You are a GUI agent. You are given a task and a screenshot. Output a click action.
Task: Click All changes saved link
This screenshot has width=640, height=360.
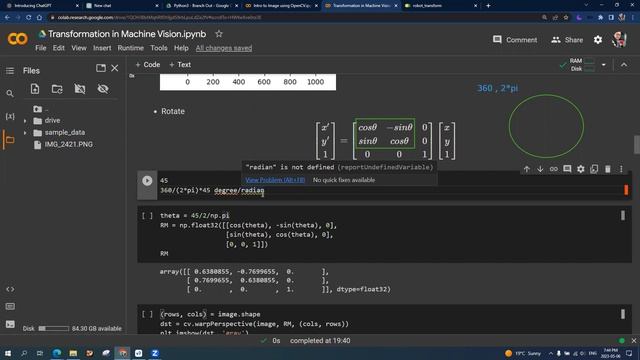point(224,48)
